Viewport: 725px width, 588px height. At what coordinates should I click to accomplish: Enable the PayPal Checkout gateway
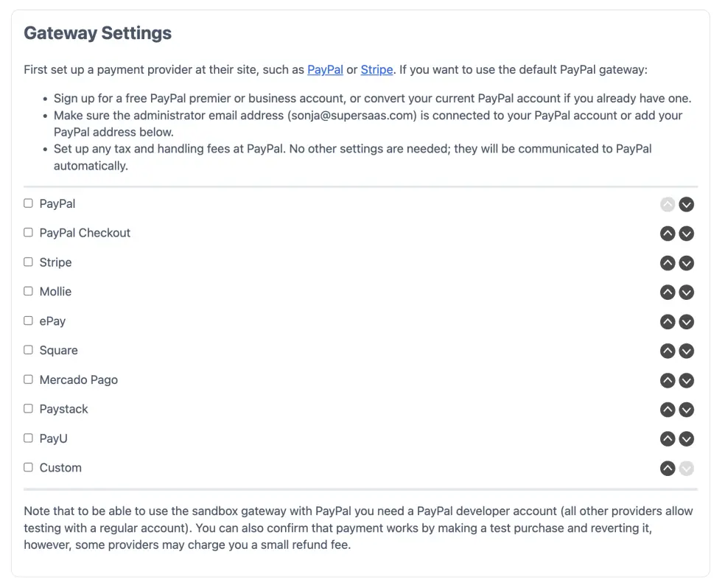(x=28, y=233)
